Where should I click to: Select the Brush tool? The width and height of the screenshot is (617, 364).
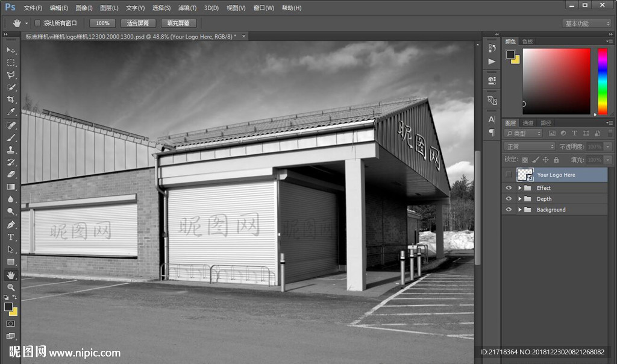click(11, 137)
